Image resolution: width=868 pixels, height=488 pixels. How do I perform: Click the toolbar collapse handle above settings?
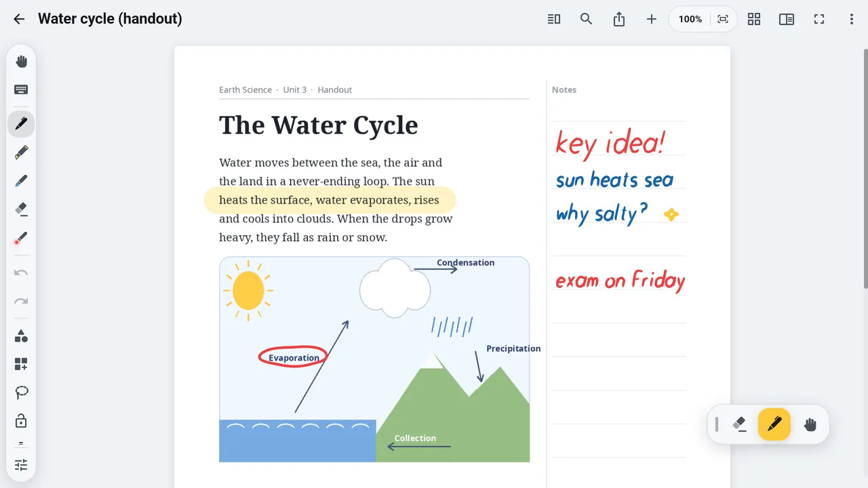(21, 443)
